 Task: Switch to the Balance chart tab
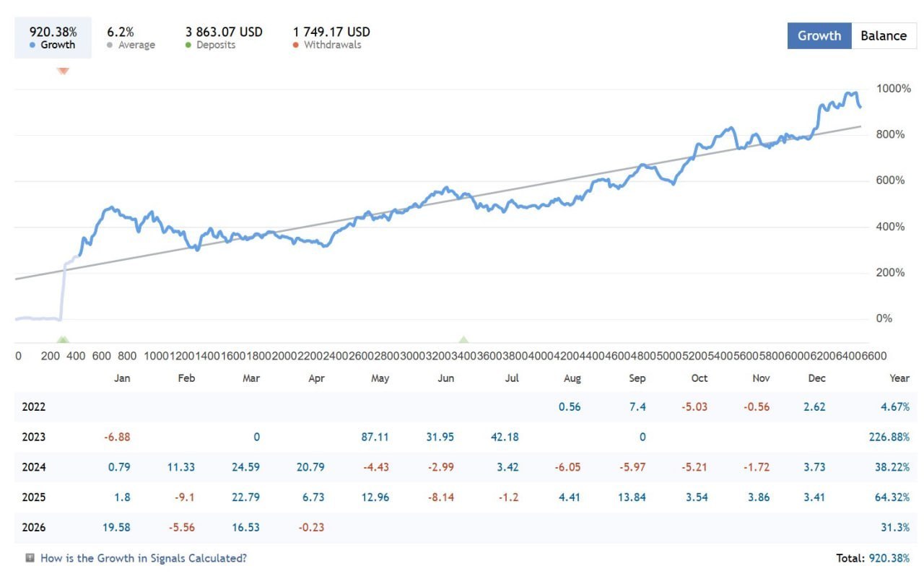tap(883, 35)
